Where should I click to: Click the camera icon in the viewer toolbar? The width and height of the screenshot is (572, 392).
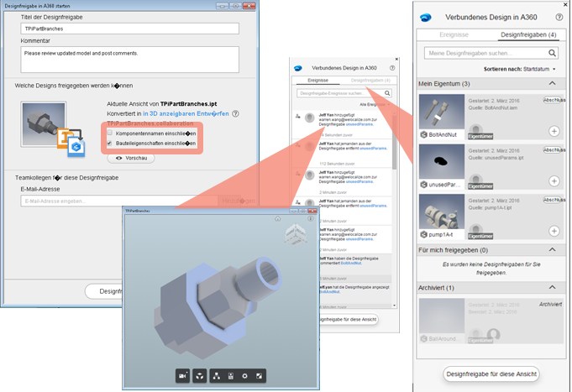[x=183, y=375]
